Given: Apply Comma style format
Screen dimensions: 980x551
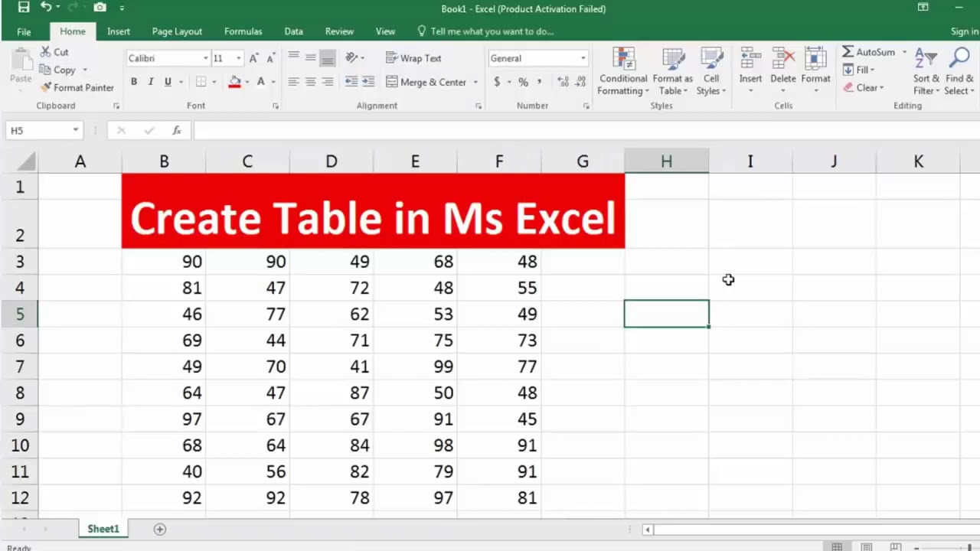Looking at the screenshot, I should click(539, 82).
